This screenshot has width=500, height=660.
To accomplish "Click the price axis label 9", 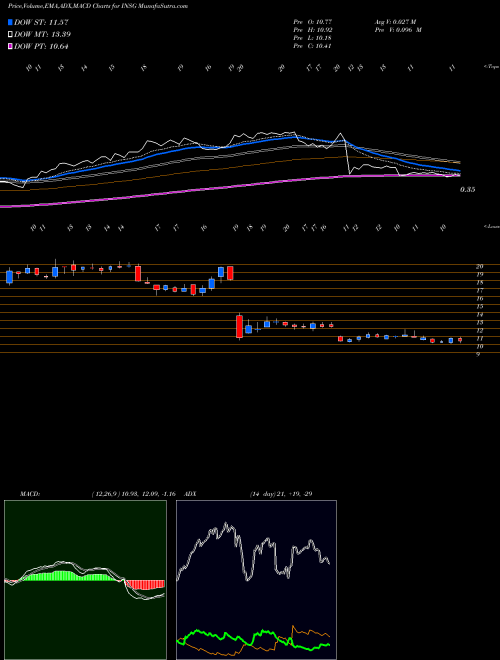I will click(x=478, y=354).
